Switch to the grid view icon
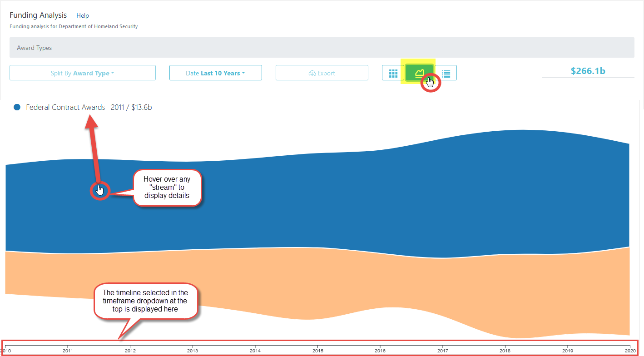The width and height of the screenshot is (644, 356). pos(393,73)
